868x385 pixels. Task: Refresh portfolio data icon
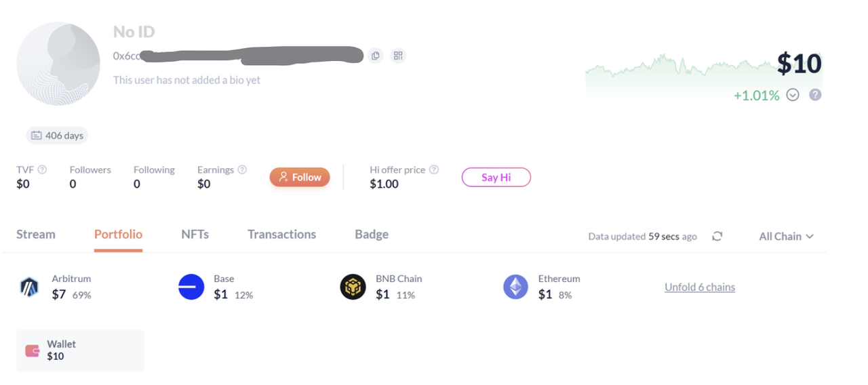coord(717,236)
